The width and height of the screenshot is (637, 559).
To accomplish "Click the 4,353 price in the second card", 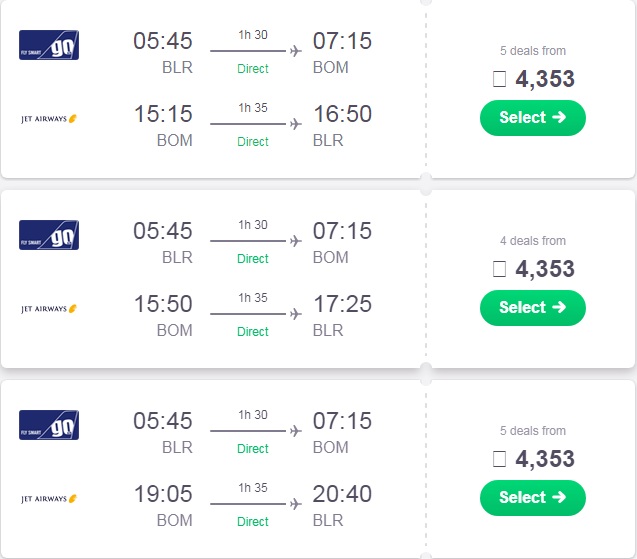I will pos(545,269).
